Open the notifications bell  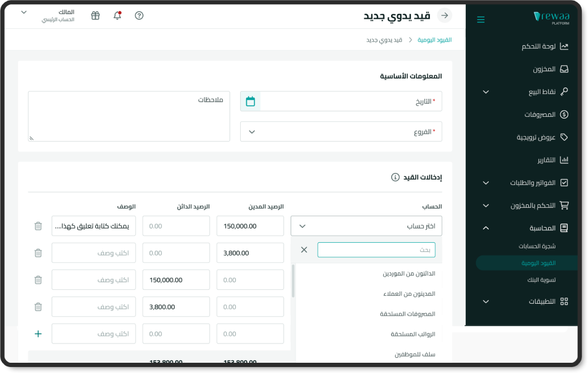point(117,16)
